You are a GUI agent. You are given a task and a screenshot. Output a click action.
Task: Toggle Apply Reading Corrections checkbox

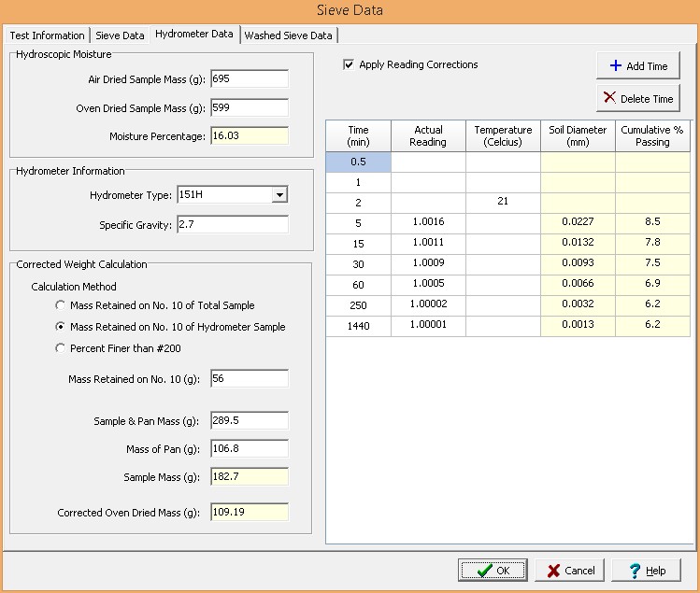[349, 65]
